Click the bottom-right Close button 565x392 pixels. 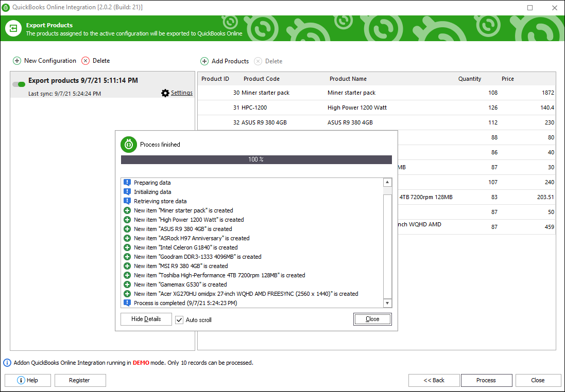click(x=538, y=380)
